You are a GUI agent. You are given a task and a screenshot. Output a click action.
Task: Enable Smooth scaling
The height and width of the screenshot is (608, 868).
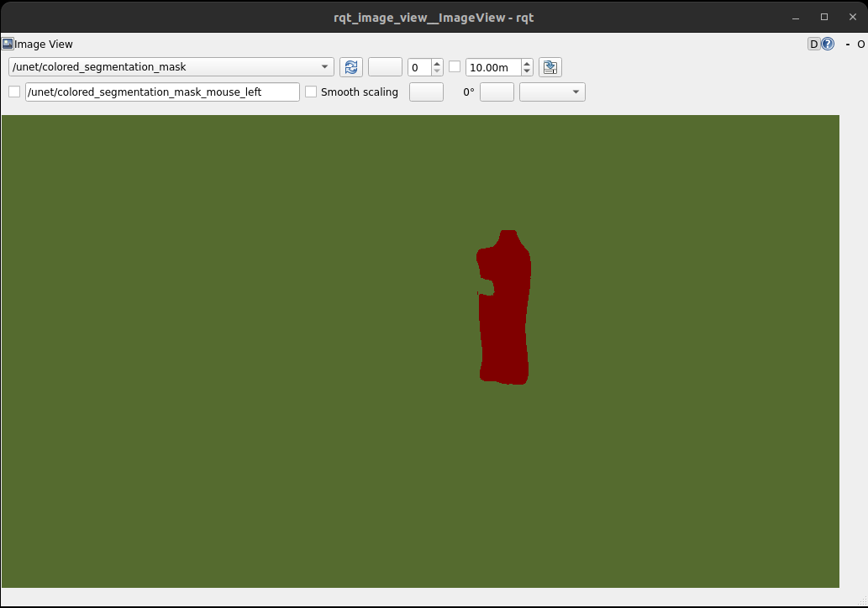click(311, 92)
